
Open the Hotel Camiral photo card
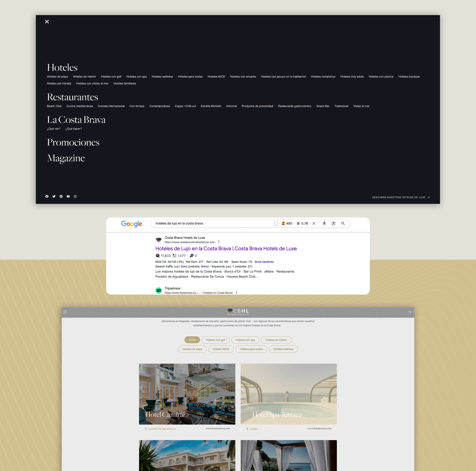(187, 394)
